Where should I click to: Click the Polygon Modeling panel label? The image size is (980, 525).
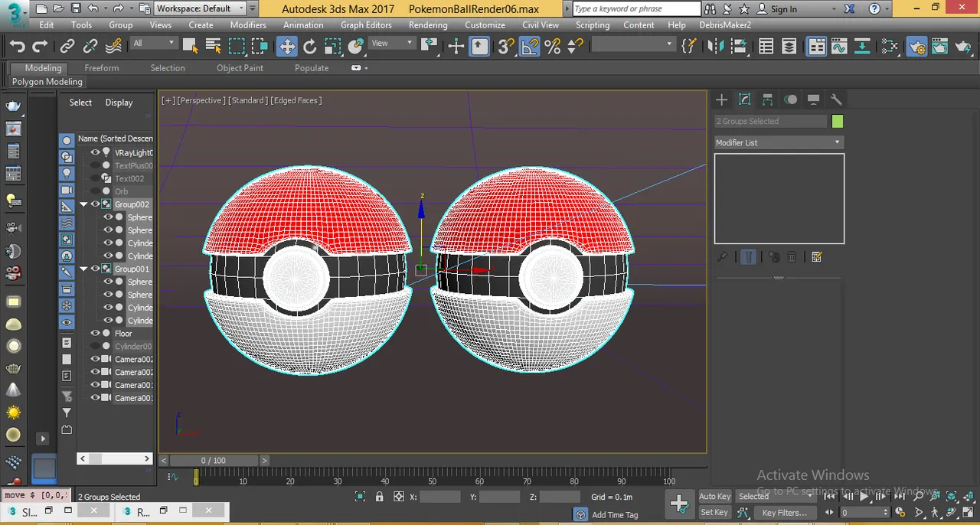[x=47, y=82]
